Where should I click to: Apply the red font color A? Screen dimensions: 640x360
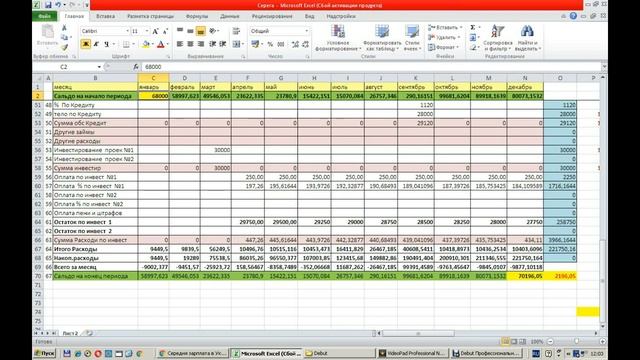coord(160,44)
